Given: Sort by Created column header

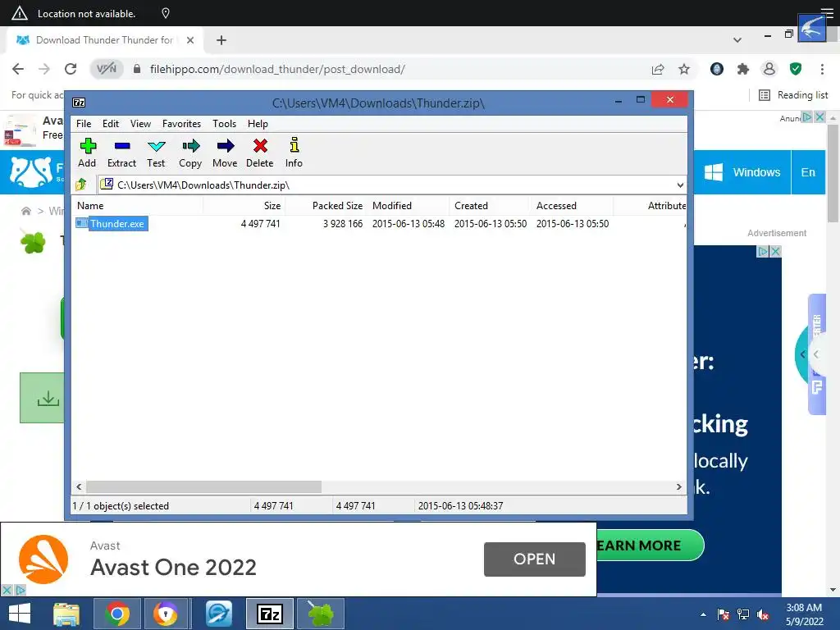Looking at the screenshot, I should pyautogui.click(x=491, y=206).
